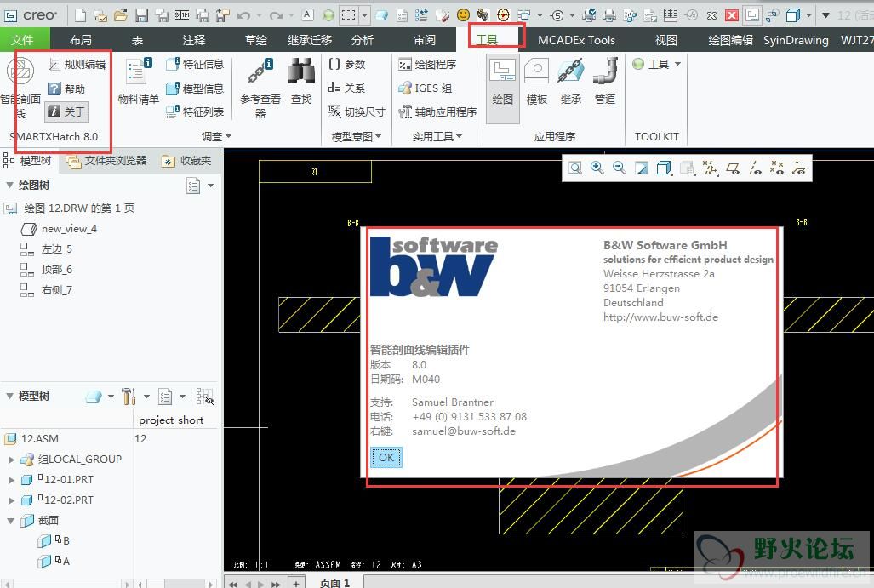The width and height of the screenshot is (874, 588).
Task: Click the Redo arrow icon
Action: [x=277, y=15]
